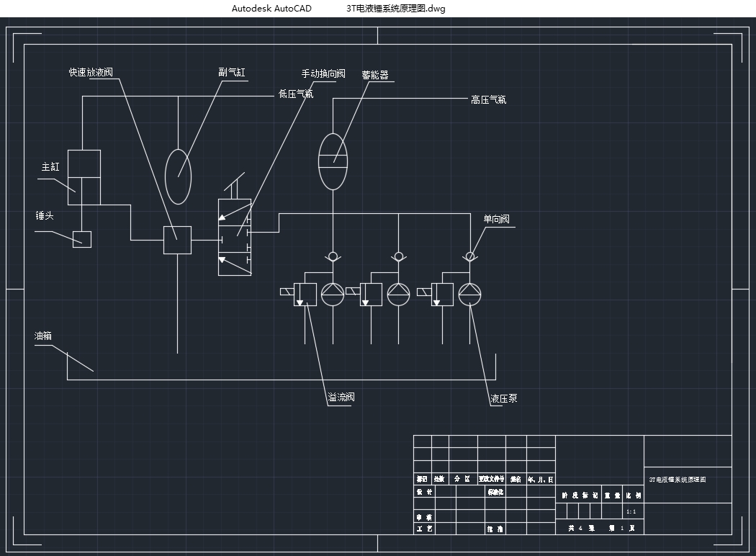Select the 单向阀 check valve circle
Image resolution: width=756 pixels, height=556 pixels.
coord(470,256)
